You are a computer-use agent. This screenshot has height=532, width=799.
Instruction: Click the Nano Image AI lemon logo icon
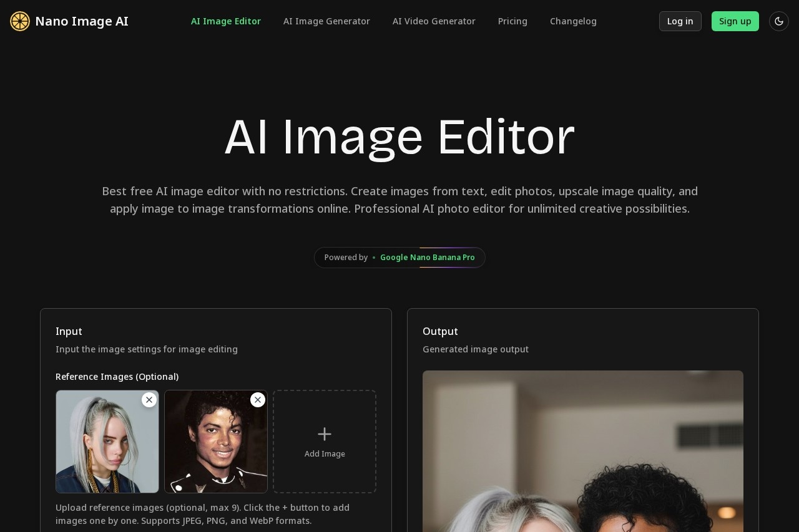[x=19, y=21]
